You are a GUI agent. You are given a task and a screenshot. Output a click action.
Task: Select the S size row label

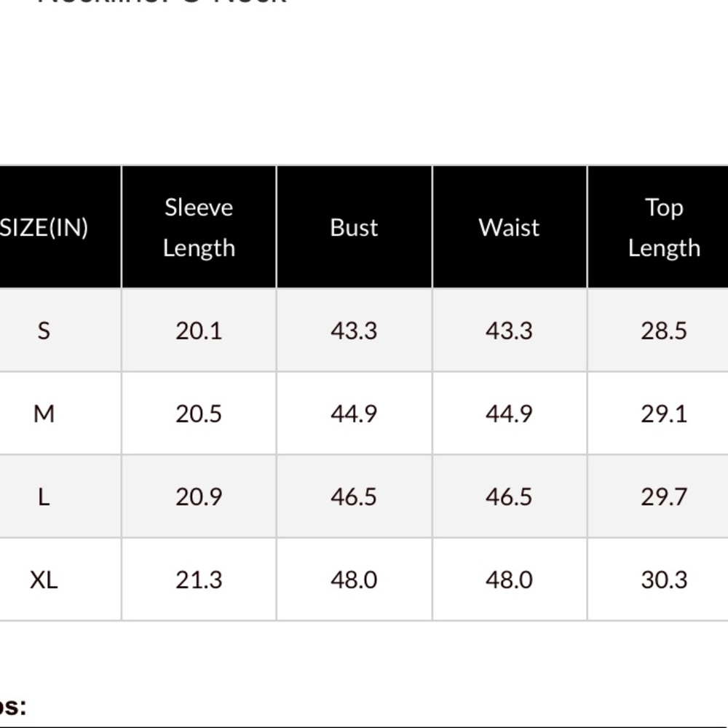(x=44, y=331)
